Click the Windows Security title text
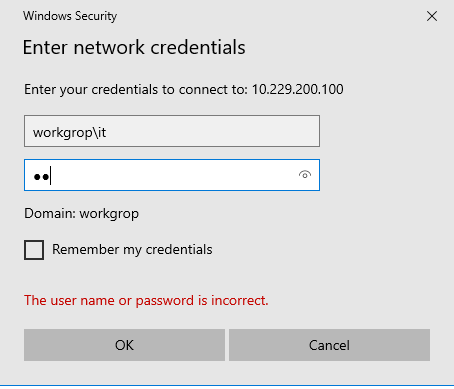 tap(70, 16)
